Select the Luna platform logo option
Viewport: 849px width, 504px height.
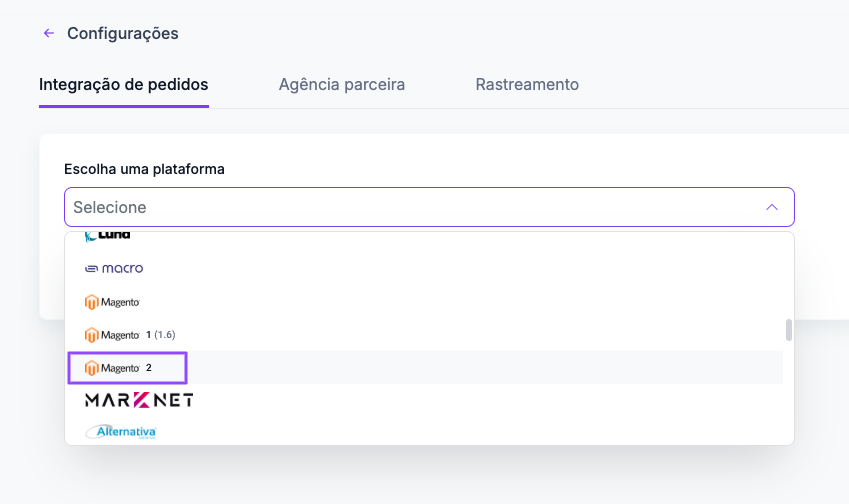[108, 236]
